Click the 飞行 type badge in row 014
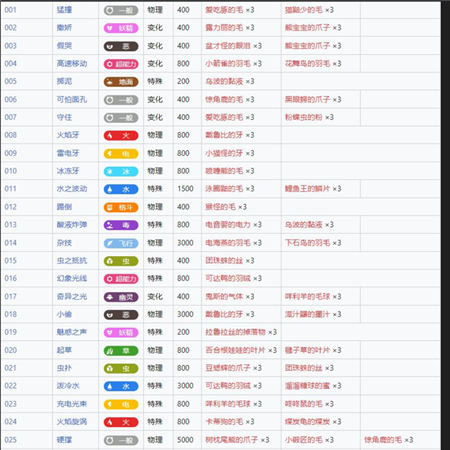 [121, 243]
